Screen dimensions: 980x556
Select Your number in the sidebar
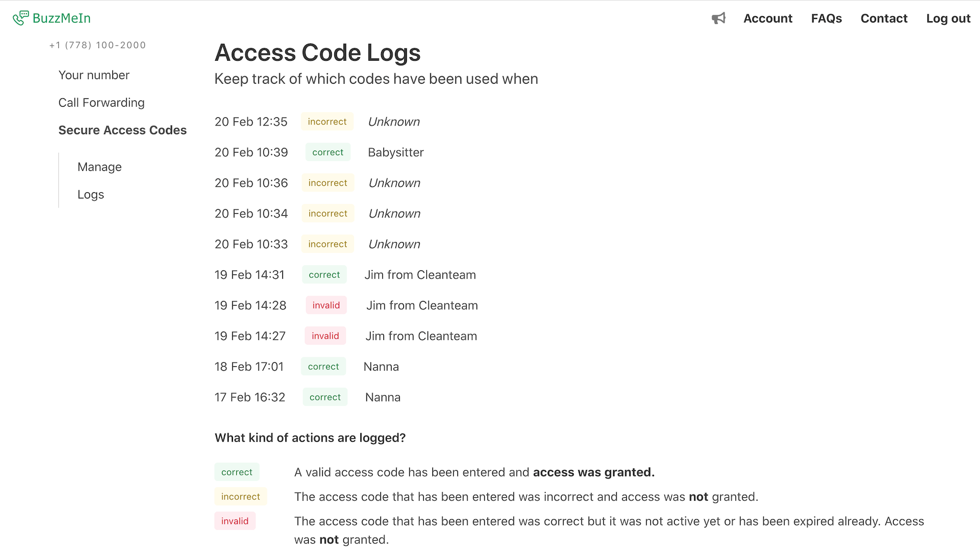[x=94, y=75]
